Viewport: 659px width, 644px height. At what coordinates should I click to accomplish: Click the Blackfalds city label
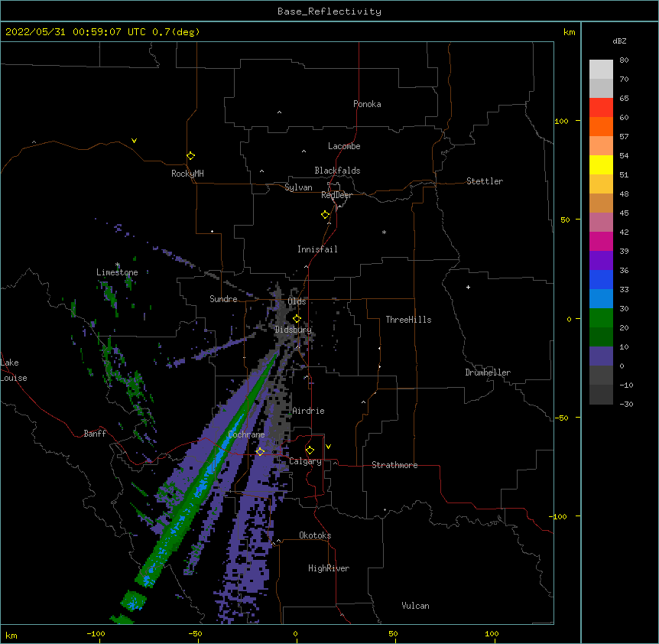337,171
